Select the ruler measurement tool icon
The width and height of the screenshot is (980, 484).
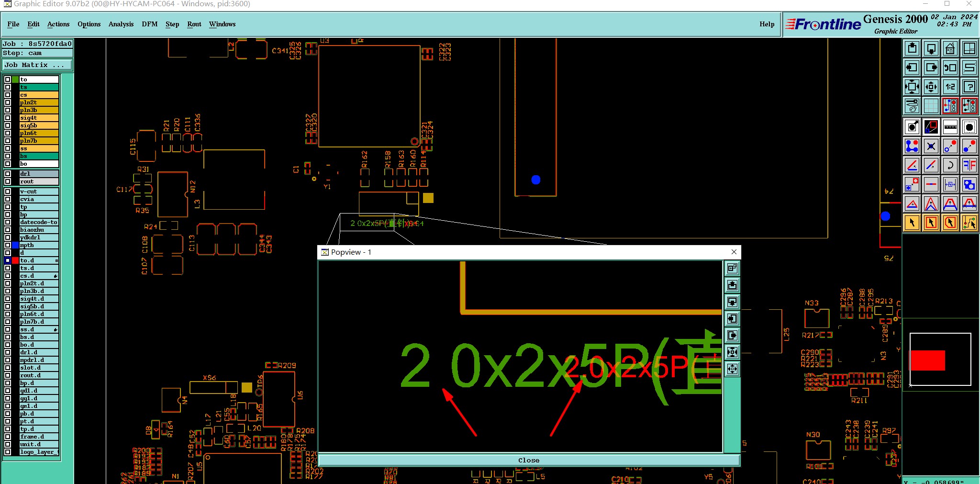(x=950, y=127)
